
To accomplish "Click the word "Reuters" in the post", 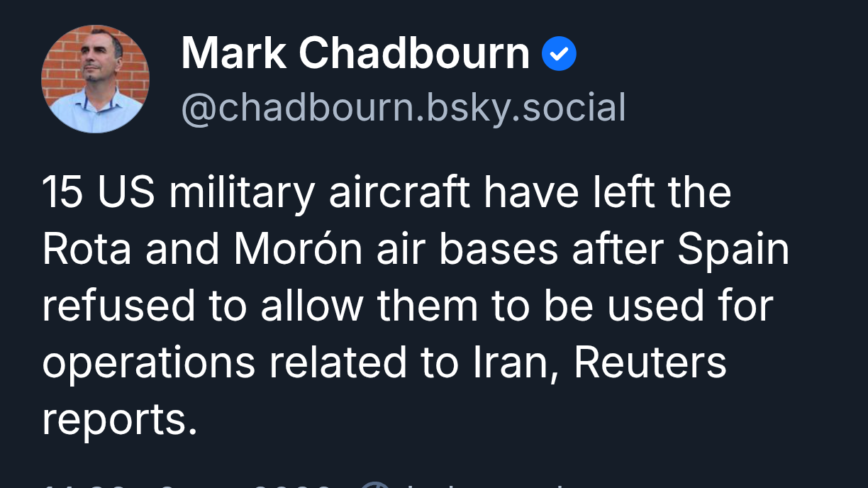I will coord(650,362).
